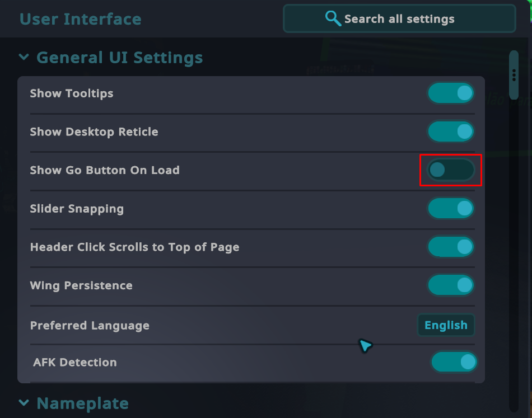Disable the Show Tooltips toggle
The height and width of the screenshot is (418, 532).
pos(451,93)
